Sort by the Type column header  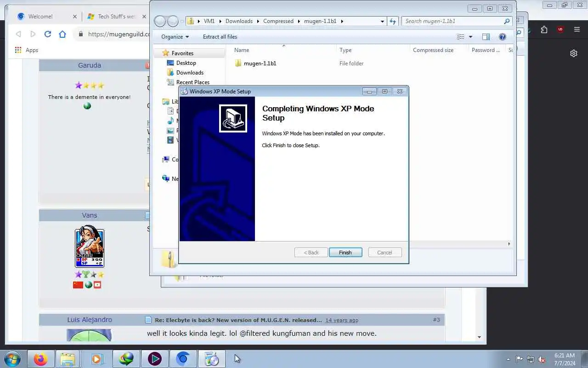point(345,50)
